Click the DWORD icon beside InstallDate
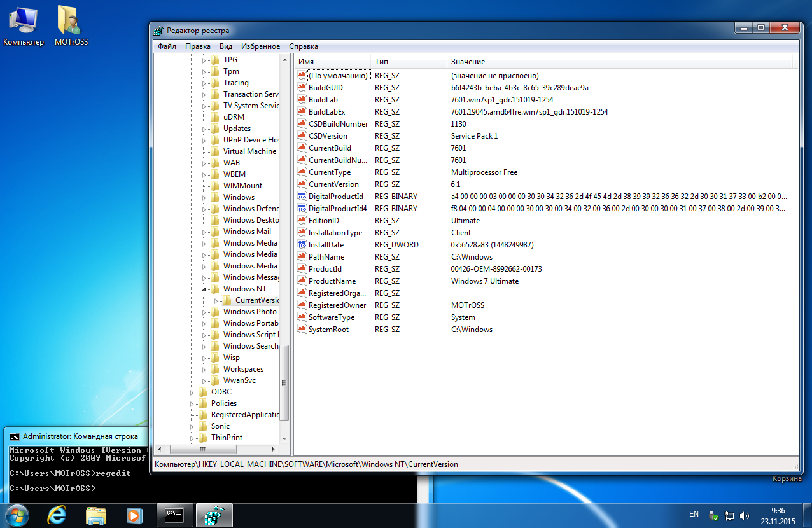 302,244
